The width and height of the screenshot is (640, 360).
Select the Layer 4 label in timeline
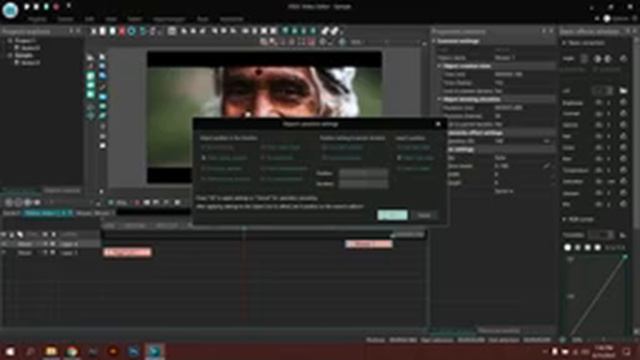click(69, 244)
